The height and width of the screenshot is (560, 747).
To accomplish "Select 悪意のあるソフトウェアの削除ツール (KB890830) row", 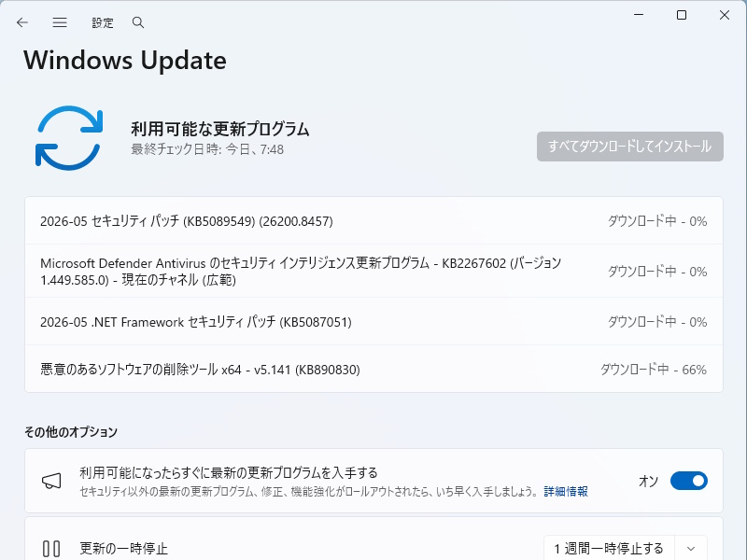I will [x=373, y=370].
